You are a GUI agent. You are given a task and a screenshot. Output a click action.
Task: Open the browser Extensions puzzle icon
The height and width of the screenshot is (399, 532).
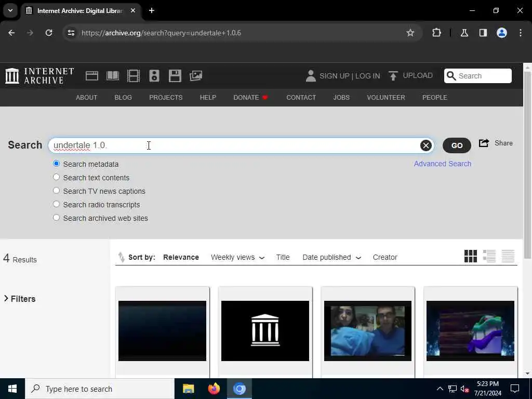point(436,33)
